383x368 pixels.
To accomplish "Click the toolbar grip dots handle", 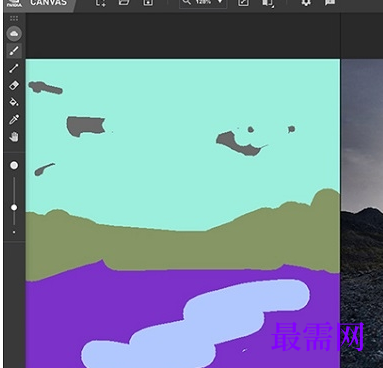I will (14, 18).
